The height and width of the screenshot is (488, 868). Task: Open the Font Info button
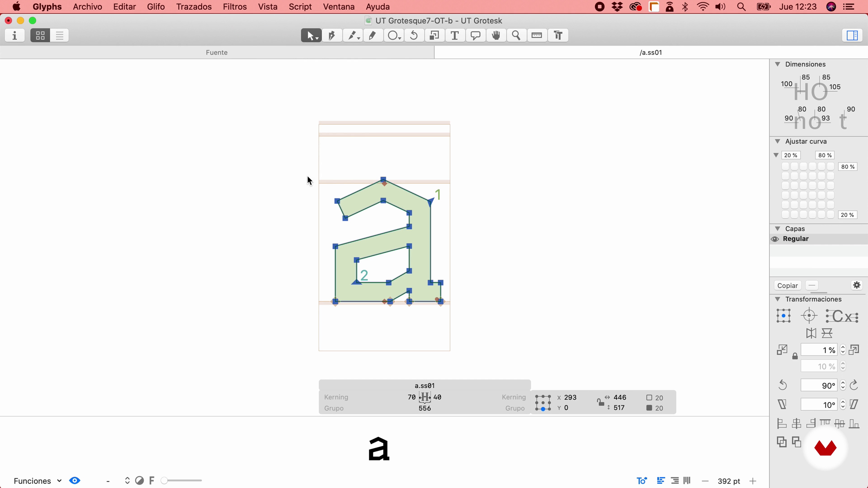15,35
